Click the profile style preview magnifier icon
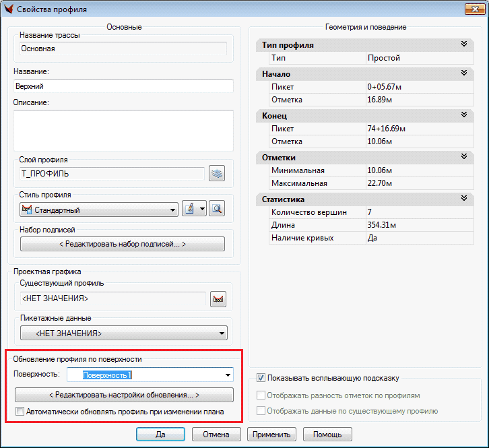 (216, 210)
